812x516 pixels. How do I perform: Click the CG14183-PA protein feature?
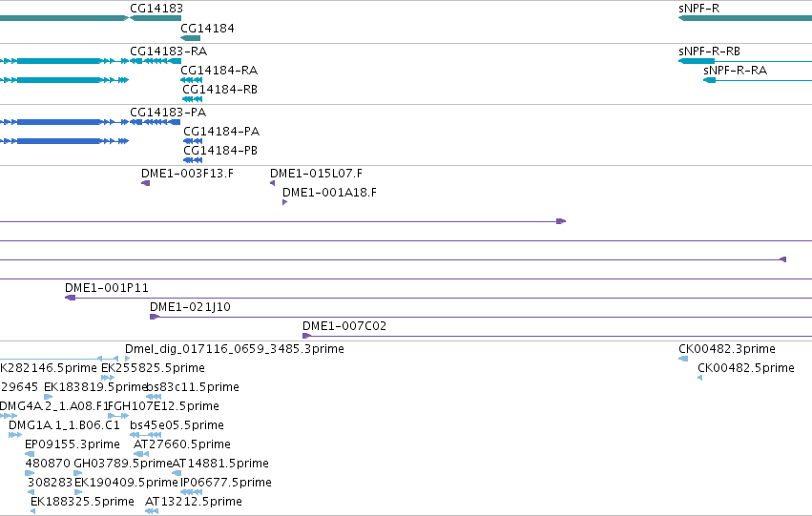click(x=155, y=122)
